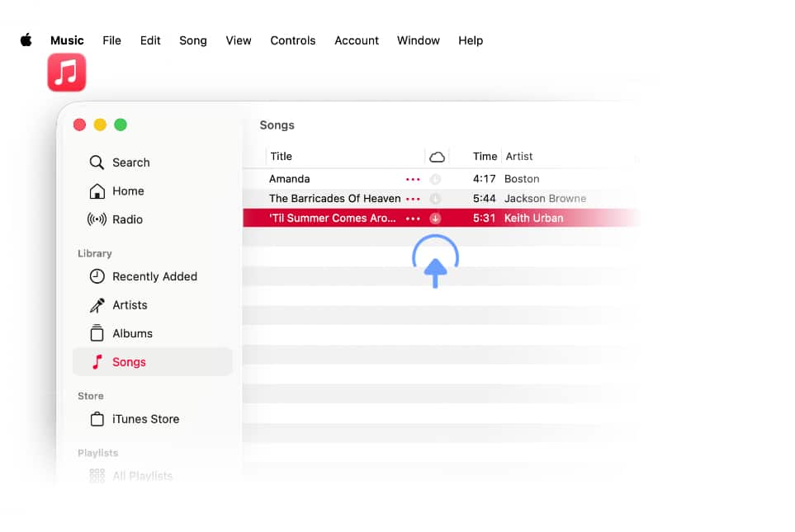Screen dimensions: 795x532
Task: Open the Apple menu
Action: tap(26, 40)
